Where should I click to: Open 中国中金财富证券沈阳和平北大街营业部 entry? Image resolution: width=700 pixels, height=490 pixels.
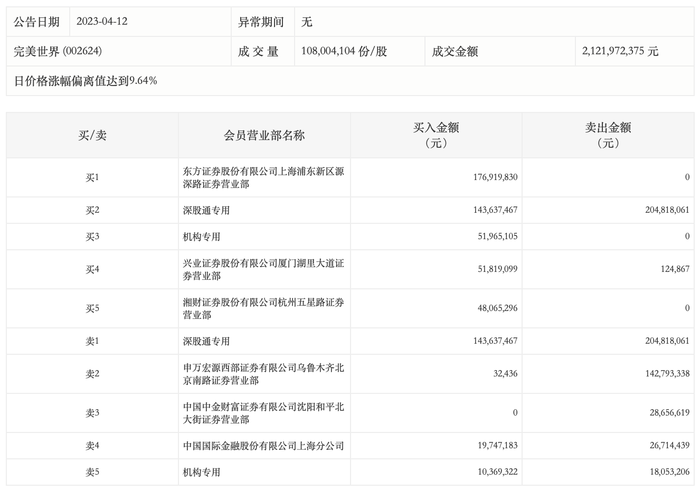click(263, 413)
